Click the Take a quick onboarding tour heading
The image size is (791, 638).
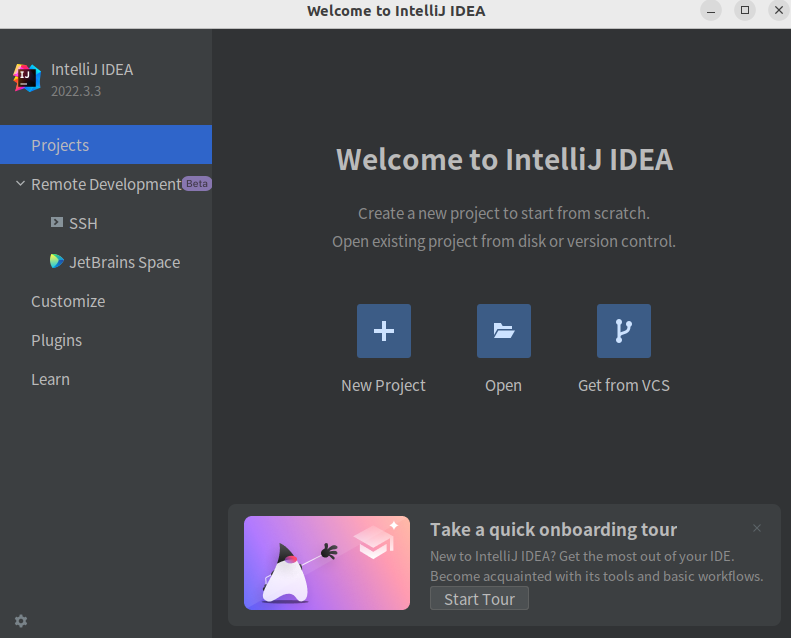pos(553,530)
